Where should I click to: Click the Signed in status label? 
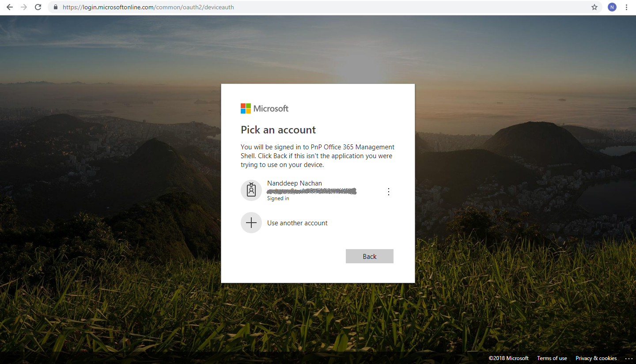point(278,199)
